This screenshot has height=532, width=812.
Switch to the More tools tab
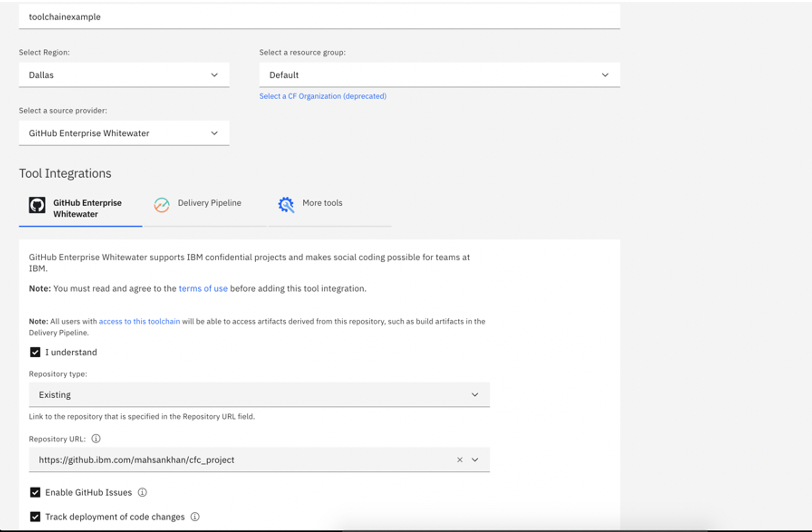pyautogui.click(x=322, y=203)
